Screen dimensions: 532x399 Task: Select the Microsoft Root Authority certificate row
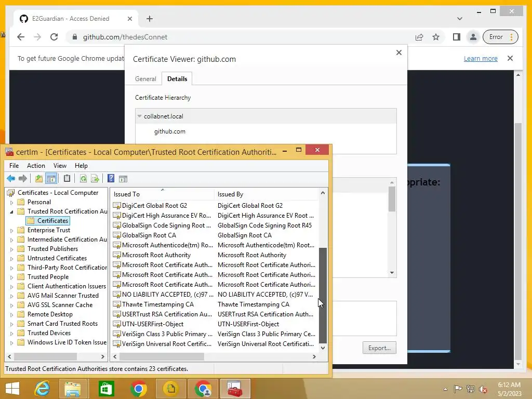(x=215, y=255)
